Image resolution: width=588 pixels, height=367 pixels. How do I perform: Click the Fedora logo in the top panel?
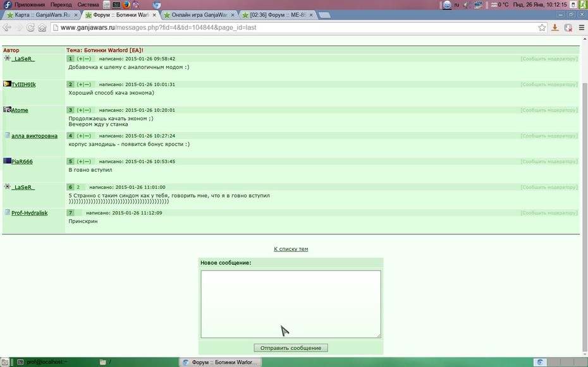[x=7, y=4]
